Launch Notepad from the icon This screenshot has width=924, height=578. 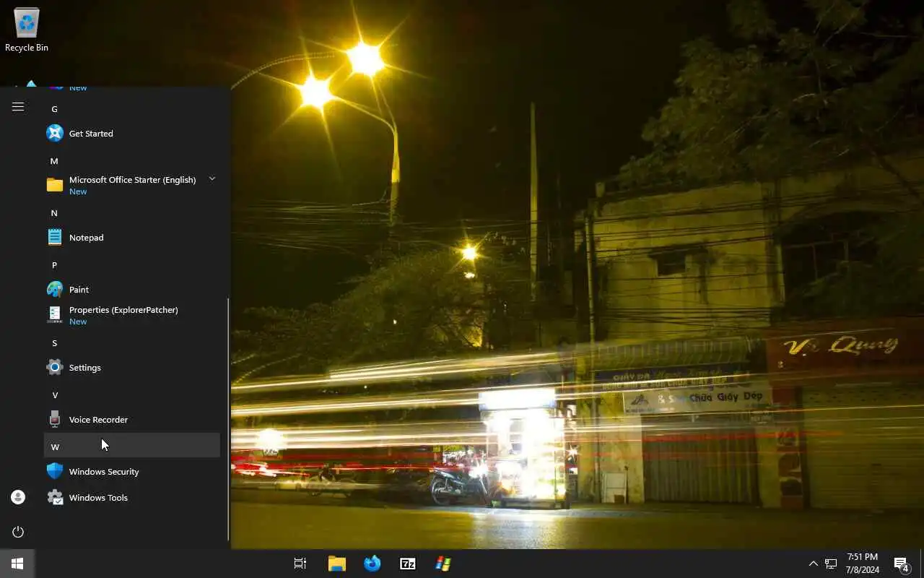coord(55,237)
